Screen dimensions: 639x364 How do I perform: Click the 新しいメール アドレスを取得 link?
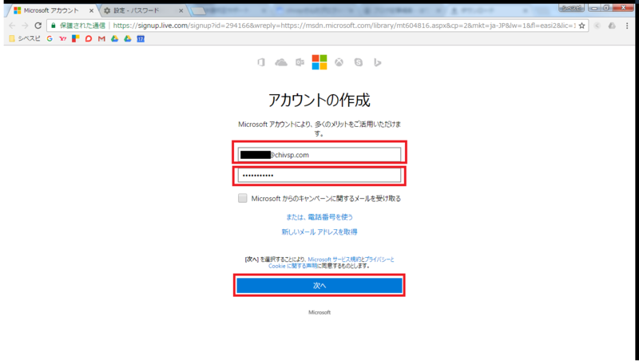tap(319, 231)
